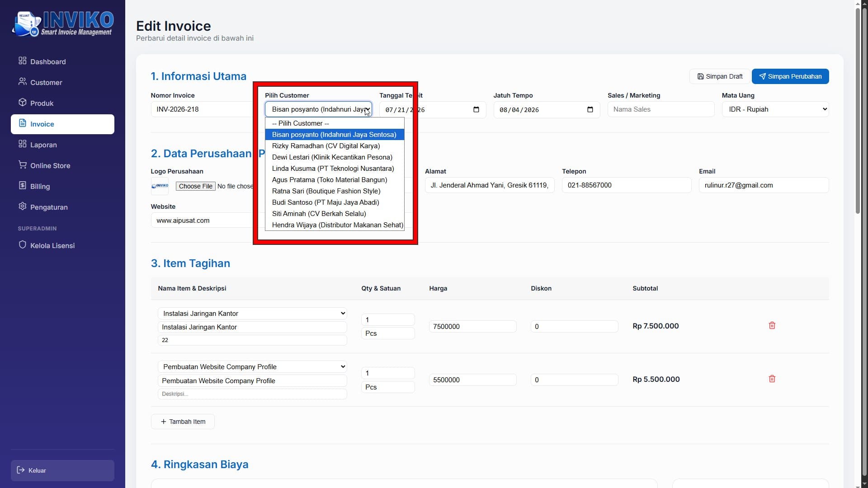Click the Dashboard grid icon
Viewport: 868px width, 488px height.
coord(22,61)
